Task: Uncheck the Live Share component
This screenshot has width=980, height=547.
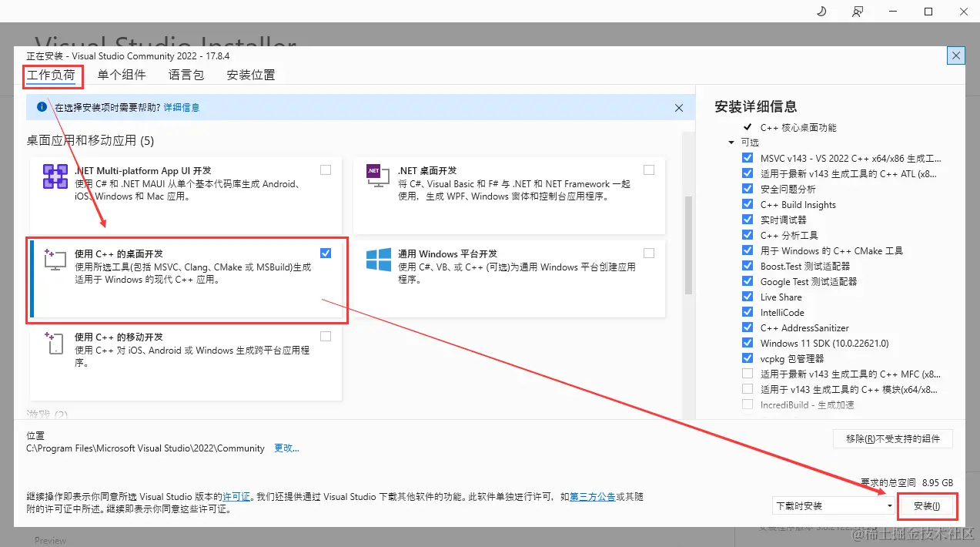Action: (x=748, y=297)
